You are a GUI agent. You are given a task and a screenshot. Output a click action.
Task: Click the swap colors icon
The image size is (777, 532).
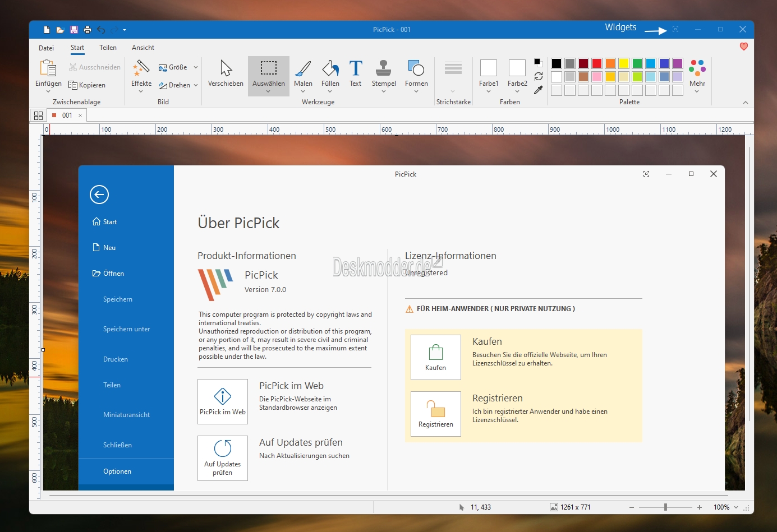pyautogui.click(x=538, y=76)
